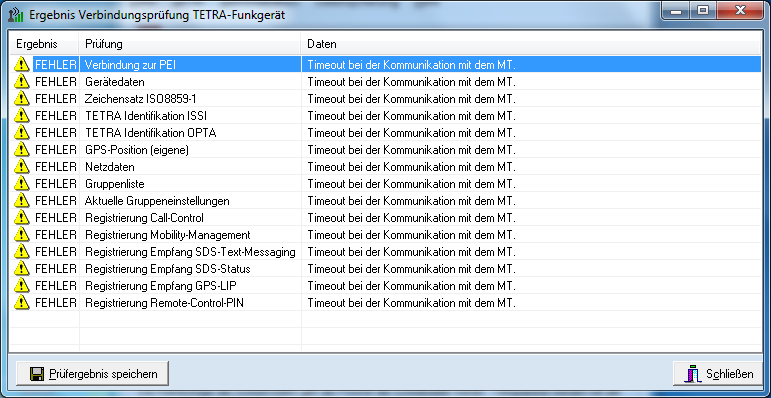771x398 pixels.
Task: Click warning icon for Aktuelle Gruppeneinstellungen
Action: tap(22, 201)
